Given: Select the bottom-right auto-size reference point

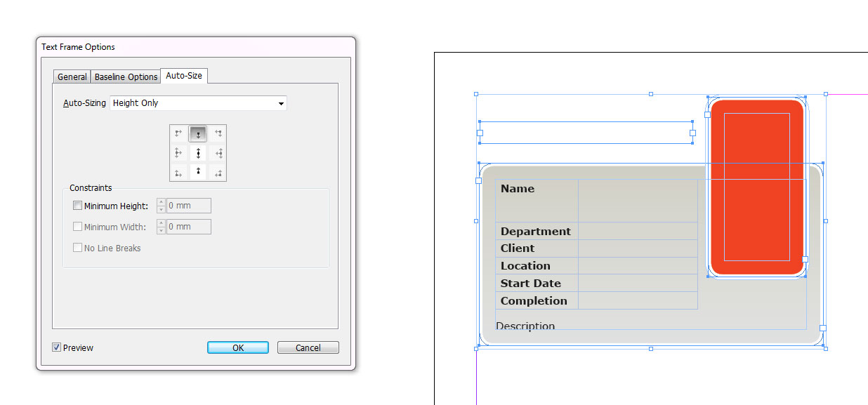Looking at the screenshot, I should click(218, 172).
